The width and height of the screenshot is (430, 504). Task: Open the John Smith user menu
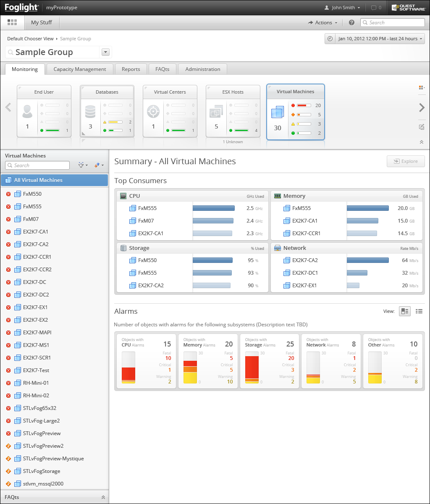coord(342,8)
